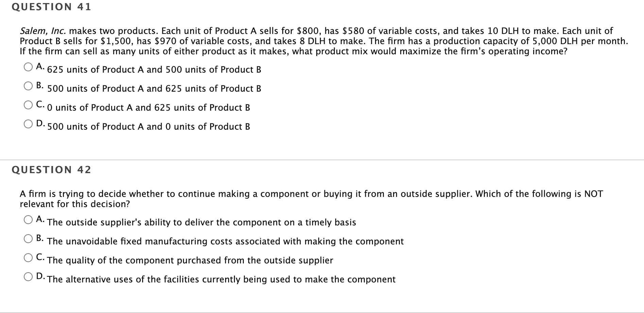Viewport: 644px width, 313px height.
Task: Click answer text about quality of purchased component
Action: pyautogui.click(x=189, y=260)
